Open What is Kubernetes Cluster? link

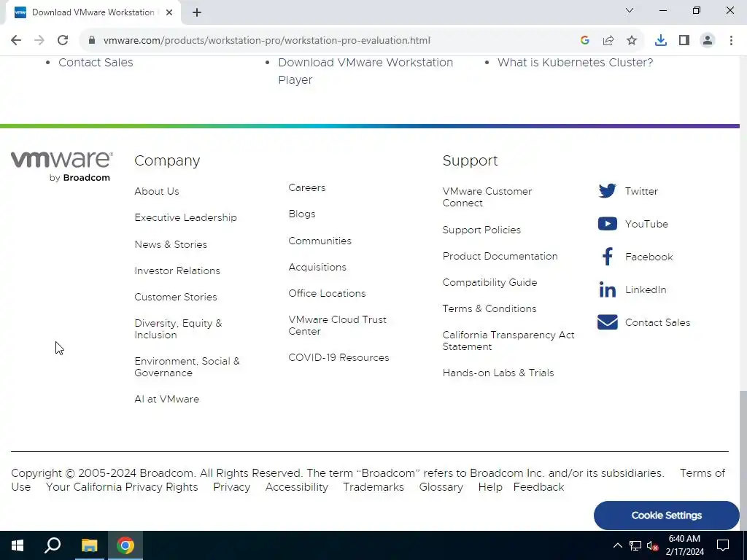575,63
